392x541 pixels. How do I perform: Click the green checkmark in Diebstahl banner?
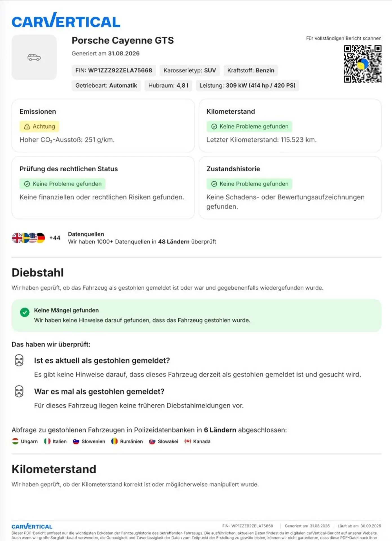(x=25, y=312)
